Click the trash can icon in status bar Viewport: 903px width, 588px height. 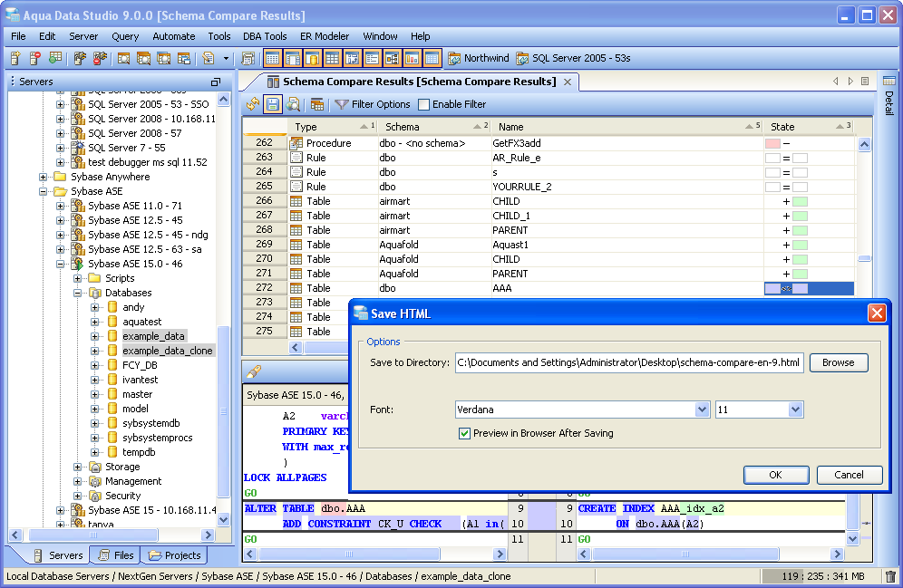point(890,576)
